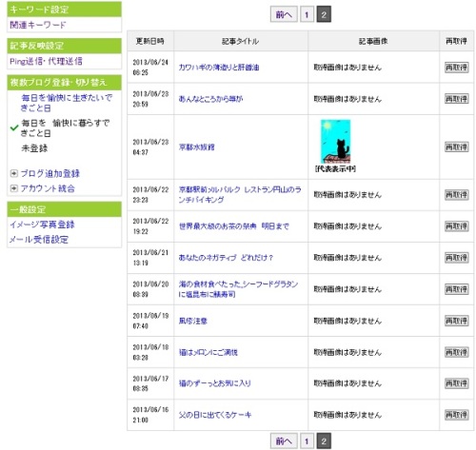
Task: Open the ブログ追加登録 link text
Action: [50, 173]
